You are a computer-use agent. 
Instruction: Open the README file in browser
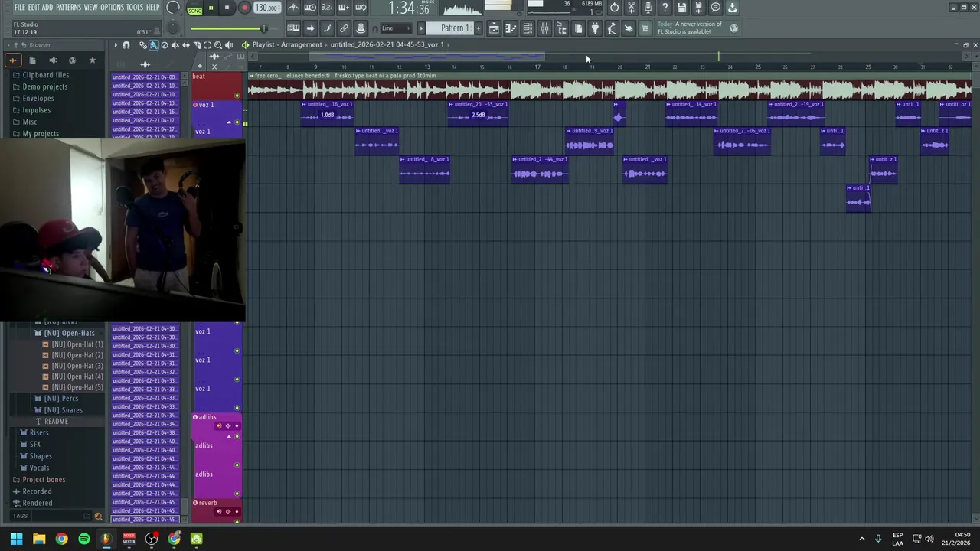[56, 422]
